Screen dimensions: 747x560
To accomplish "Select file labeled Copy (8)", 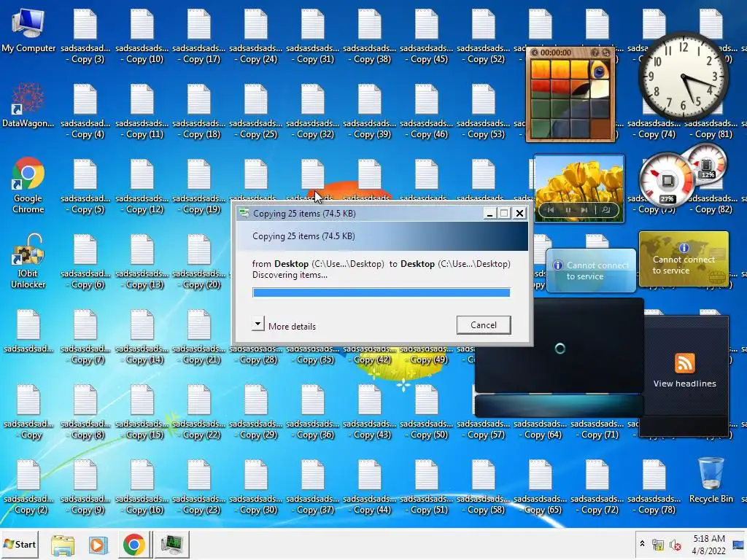I will click(85, 413).
